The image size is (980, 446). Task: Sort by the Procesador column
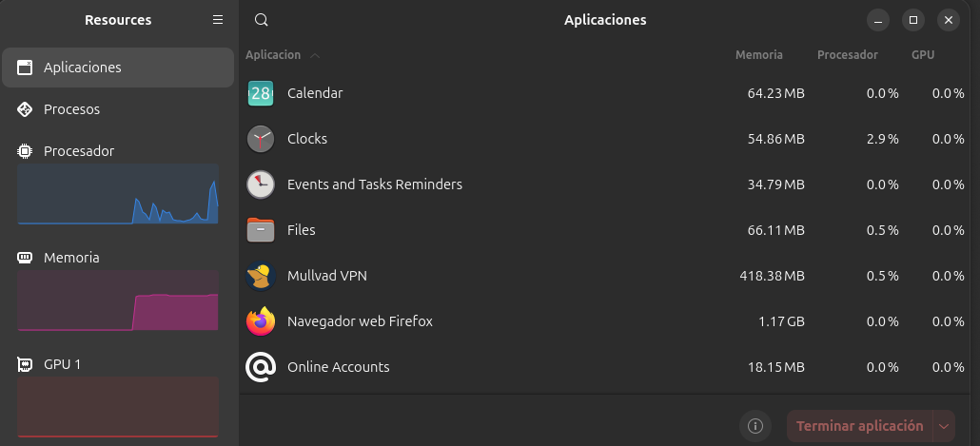[x=848, y=55]
